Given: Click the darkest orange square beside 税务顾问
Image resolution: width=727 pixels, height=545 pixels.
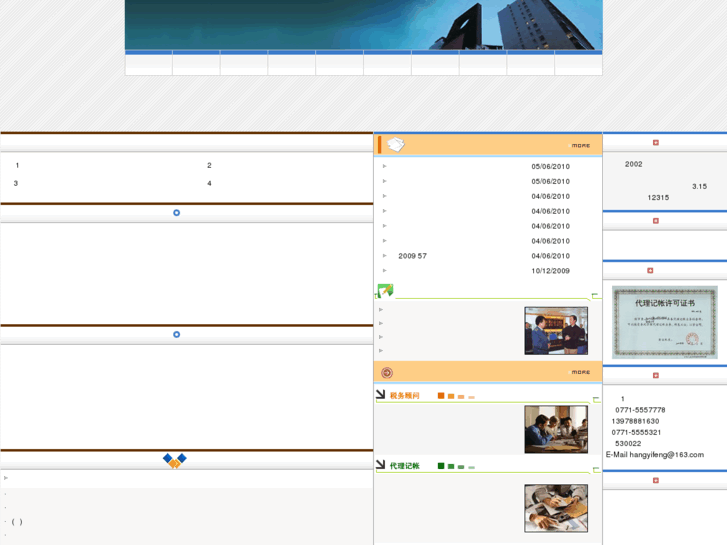Looking at the screenshot, I should pos(441,396).
